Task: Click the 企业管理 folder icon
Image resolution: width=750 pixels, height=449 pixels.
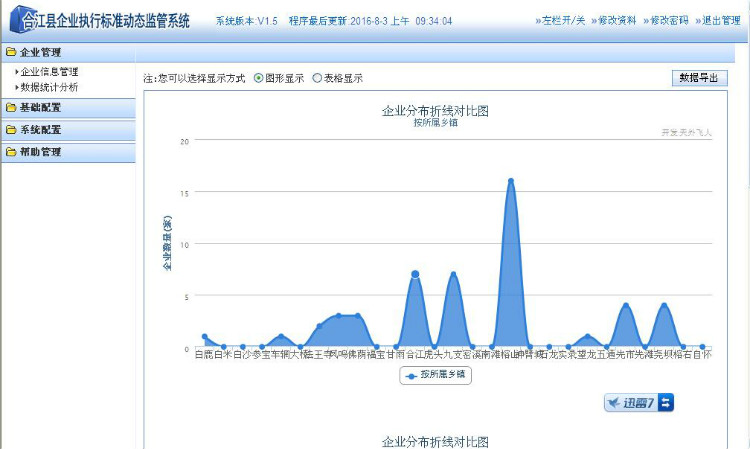Action: click(11, 52)
